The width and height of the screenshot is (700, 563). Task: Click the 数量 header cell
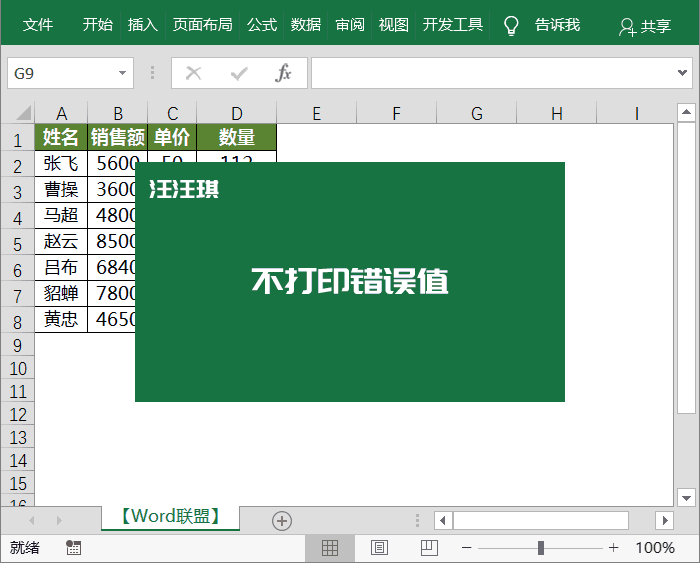click(x=237, y=137)
